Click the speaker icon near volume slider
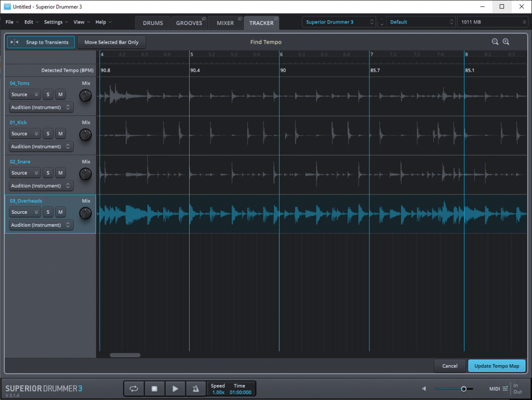The image size is (532, 400). (423, 388)
